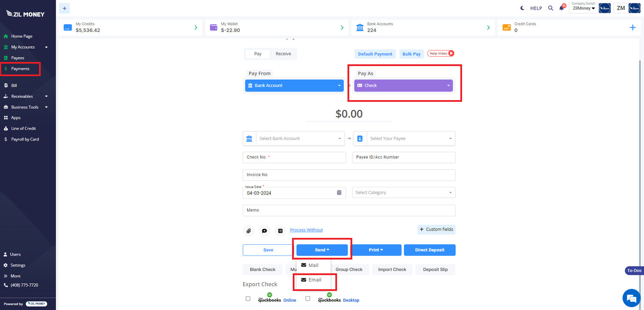The image size is (644, 310).
Task: Switch to the Pay toggle
Action: click(x=258, y=54)
